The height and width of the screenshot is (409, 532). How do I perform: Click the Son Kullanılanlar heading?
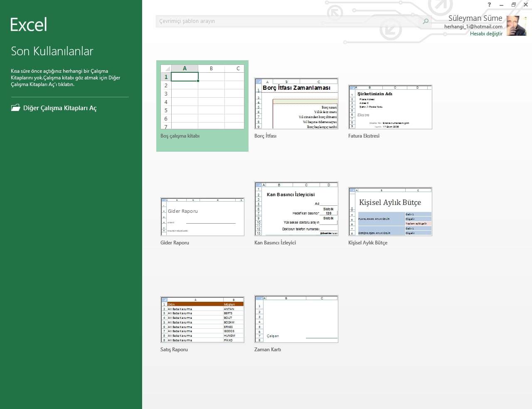pyautogui.click(x=52, y=51)
